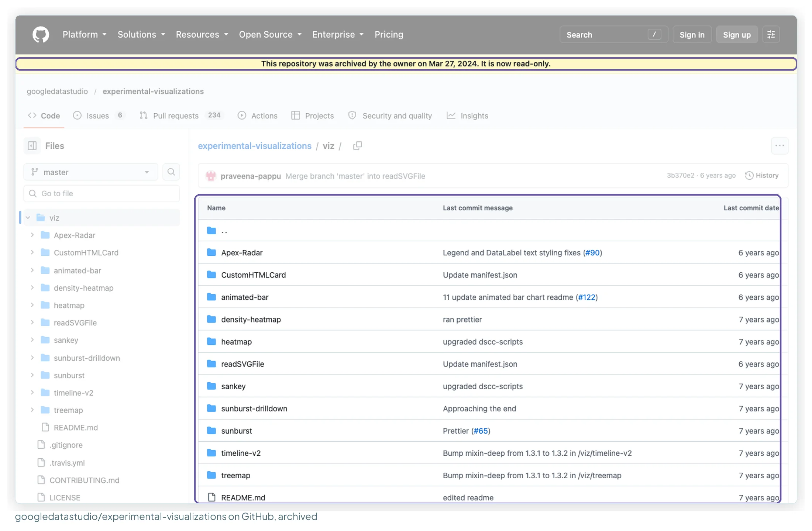812x531 pixels.
Task: Click the Sign up button
Action: click(737, 35)
